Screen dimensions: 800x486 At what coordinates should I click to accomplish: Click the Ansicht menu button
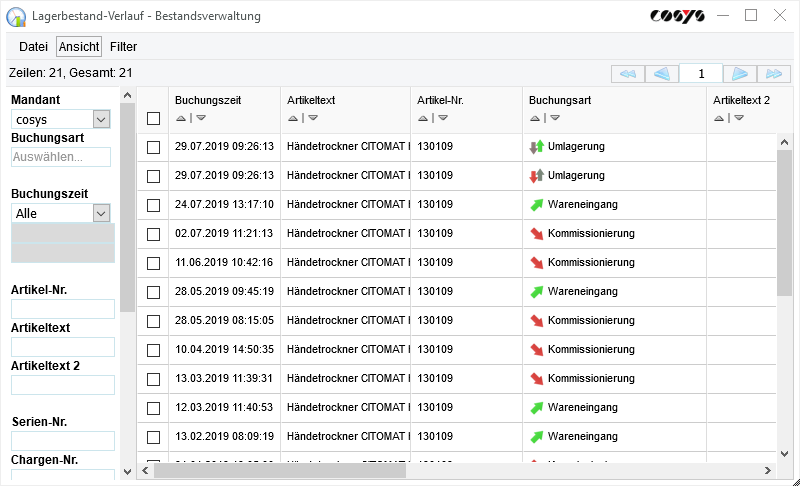click(78, 47)
